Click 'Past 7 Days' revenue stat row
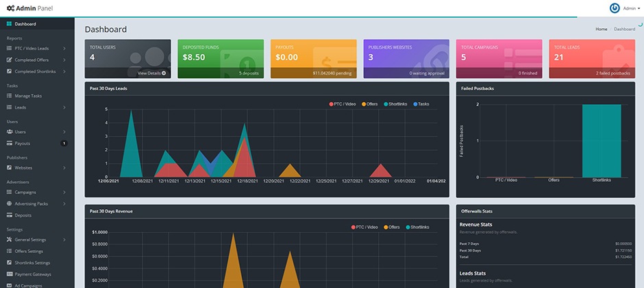Image resolution: width=644 pixels, height=288 pixels. point(545,243)
